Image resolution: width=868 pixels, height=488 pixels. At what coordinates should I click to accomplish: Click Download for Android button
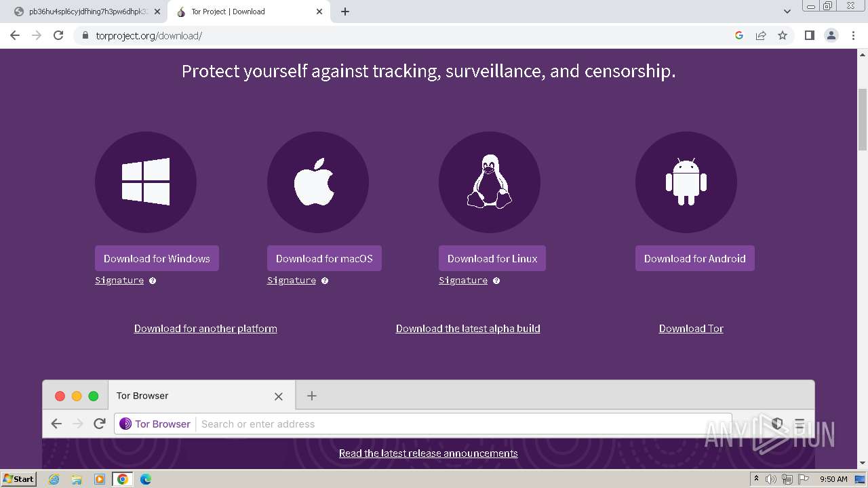click(695, 258)
